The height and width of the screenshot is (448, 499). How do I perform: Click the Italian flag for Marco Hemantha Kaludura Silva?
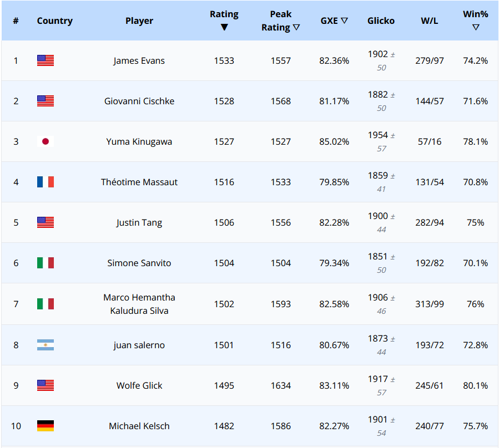[45, 304]
